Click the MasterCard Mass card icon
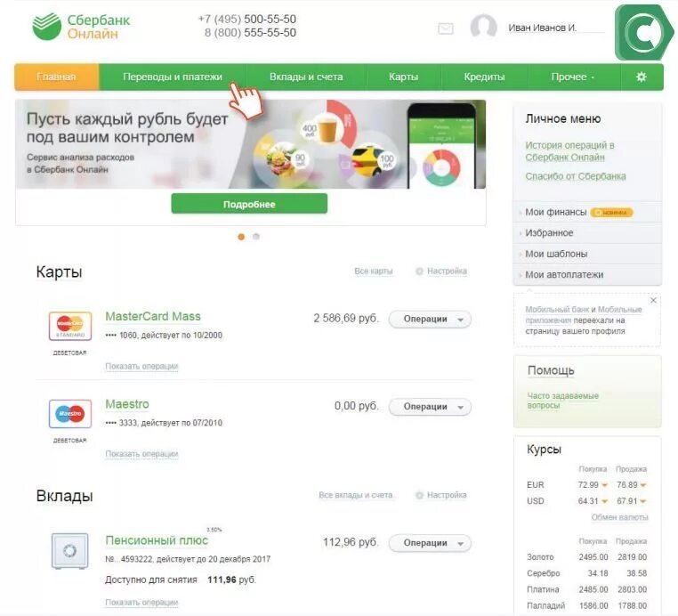This screenshot has width=678, height=616. point(70,326)
